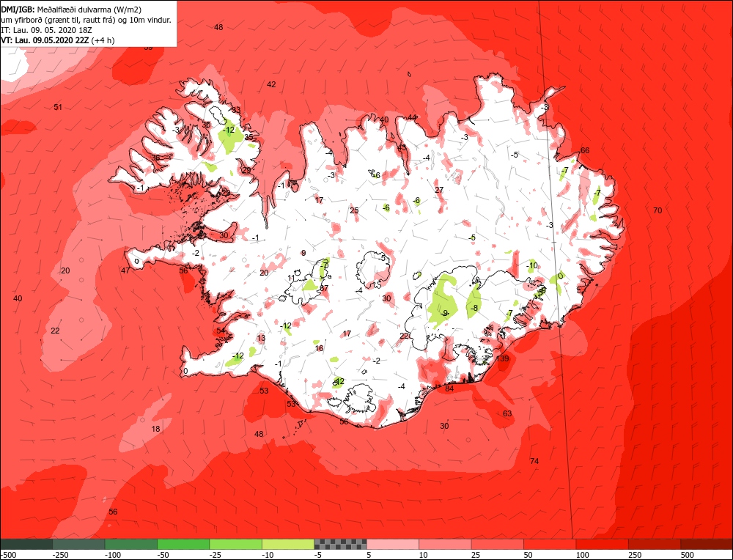Click the "51" value over the northwestern sea
733x560 pixels.
pos(57,107)
